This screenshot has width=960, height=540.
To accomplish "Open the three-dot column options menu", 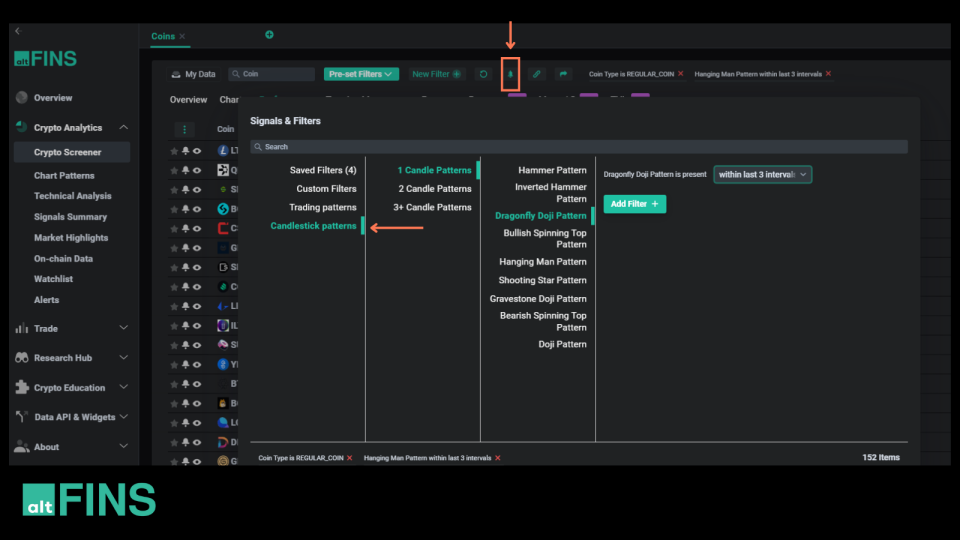I will click(x=184, y=129).
